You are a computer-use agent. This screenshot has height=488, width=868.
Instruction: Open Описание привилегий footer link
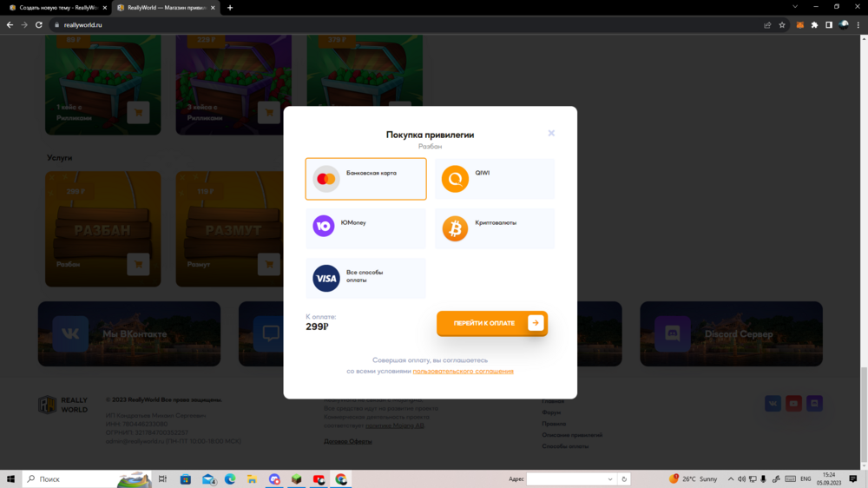(572, 435)
